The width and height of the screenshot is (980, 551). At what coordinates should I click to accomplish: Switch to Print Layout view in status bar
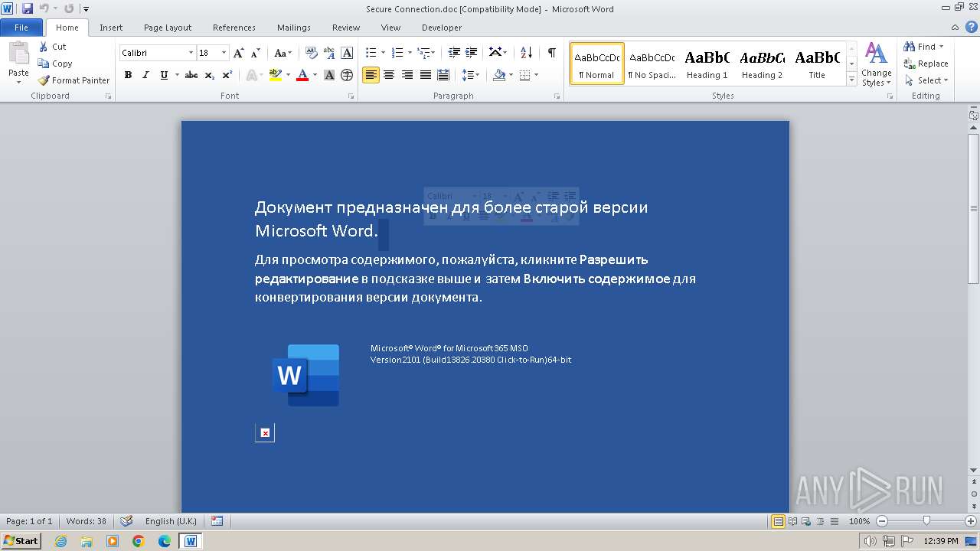click(x=778, y=521)
